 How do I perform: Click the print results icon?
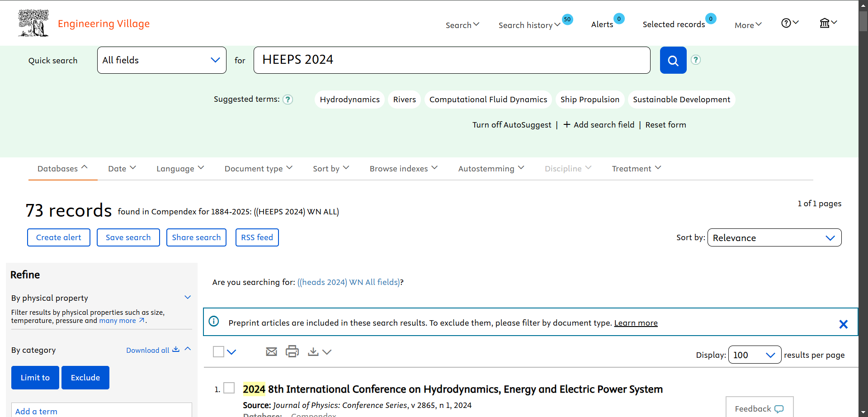tap(292, 351)
